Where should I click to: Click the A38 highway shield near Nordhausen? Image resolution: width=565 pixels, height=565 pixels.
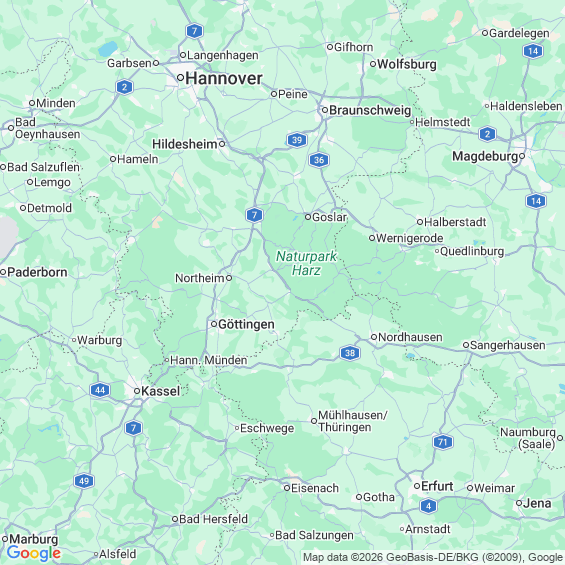tap(350, 353)
